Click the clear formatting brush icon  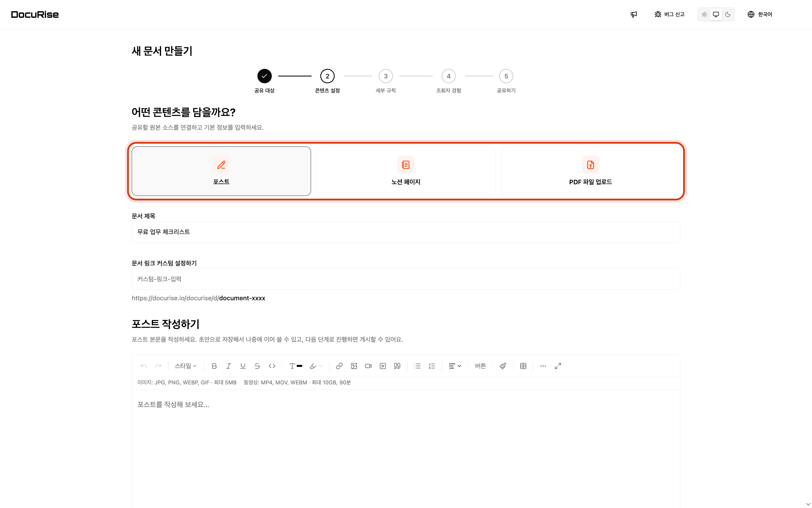(x=503, y=366)
